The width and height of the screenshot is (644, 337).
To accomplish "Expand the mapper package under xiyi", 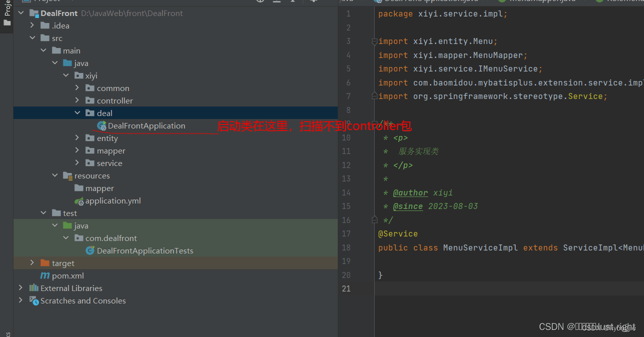I will pos(77,150).
